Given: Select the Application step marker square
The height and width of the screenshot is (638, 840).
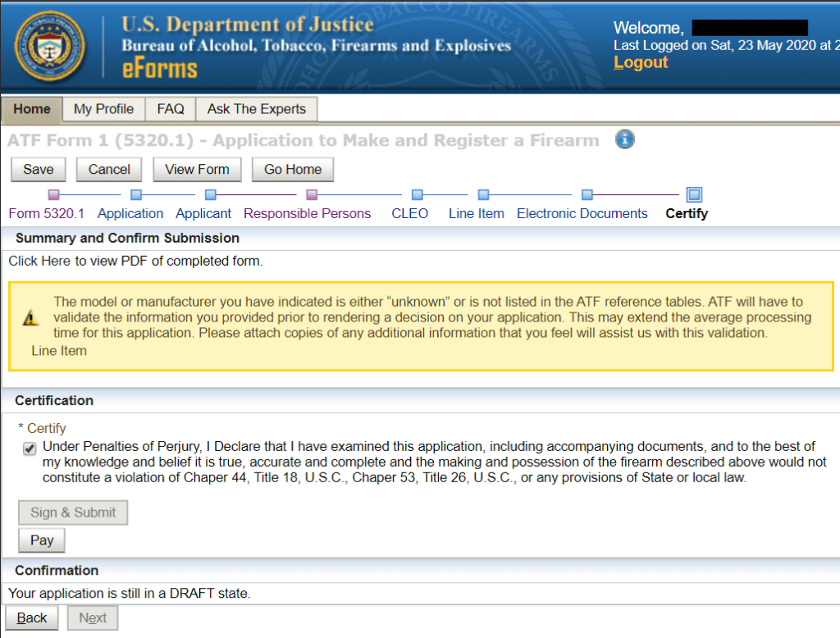Looking at the screenshot, I should [136, 194].
